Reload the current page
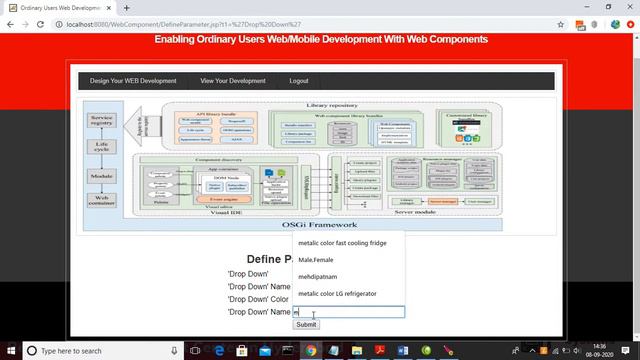640x360 pixels. 40,24
